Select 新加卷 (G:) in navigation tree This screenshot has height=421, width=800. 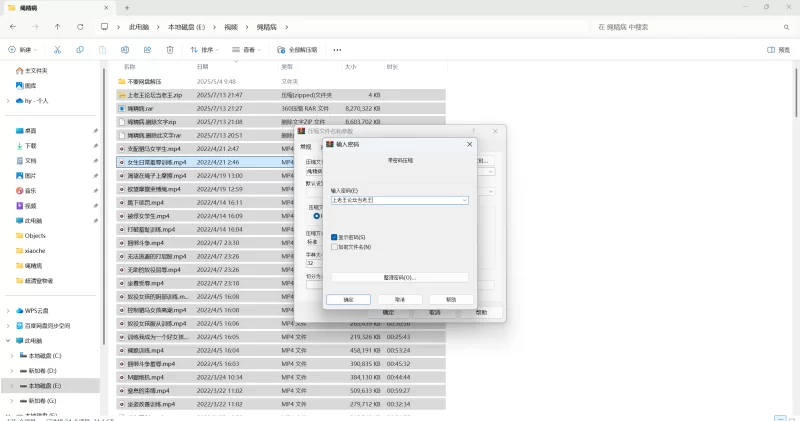[42, 401]
